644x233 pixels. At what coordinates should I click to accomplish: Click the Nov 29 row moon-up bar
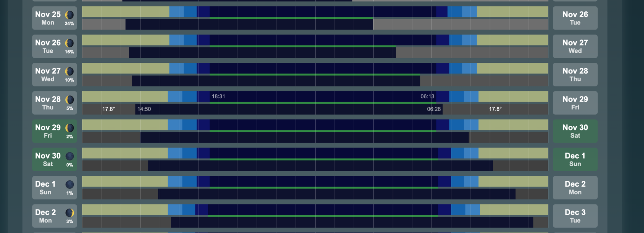[305, 137]
